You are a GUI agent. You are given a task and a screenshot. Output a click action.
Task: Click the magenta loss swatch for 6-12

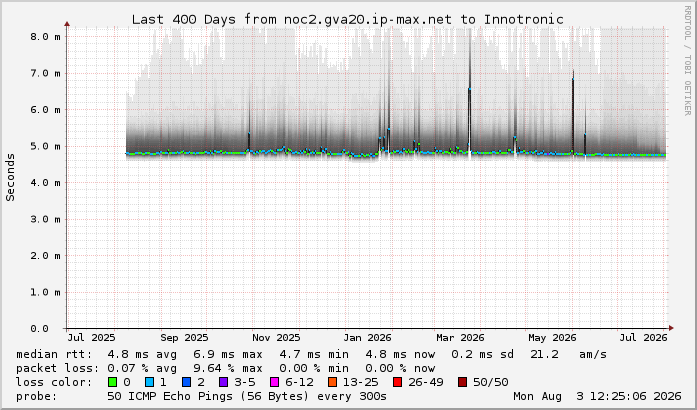(275, 382)
